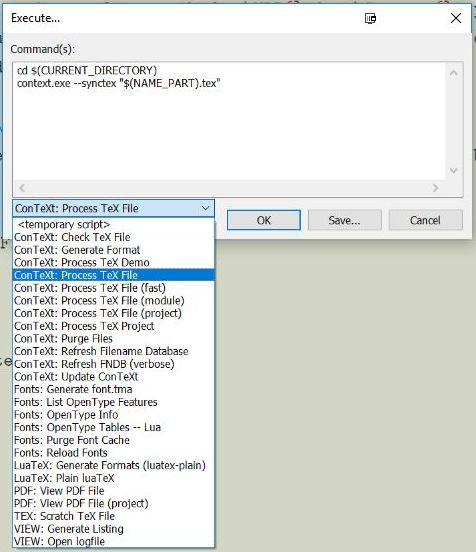Click the command box scroll-up arrow
The width and height of the screenshot is (476, 552).
pyautogui.click(x=453, y=73)
